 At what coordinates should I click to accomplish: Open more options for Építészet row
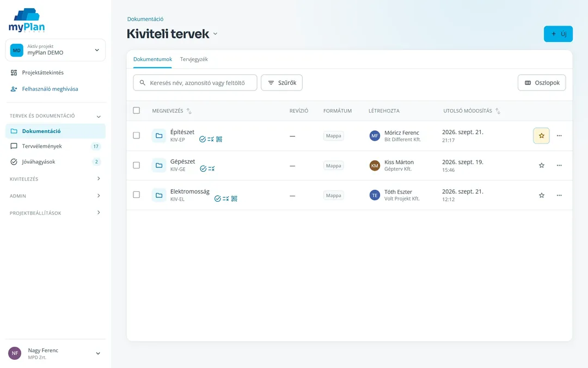click(559, 136)
